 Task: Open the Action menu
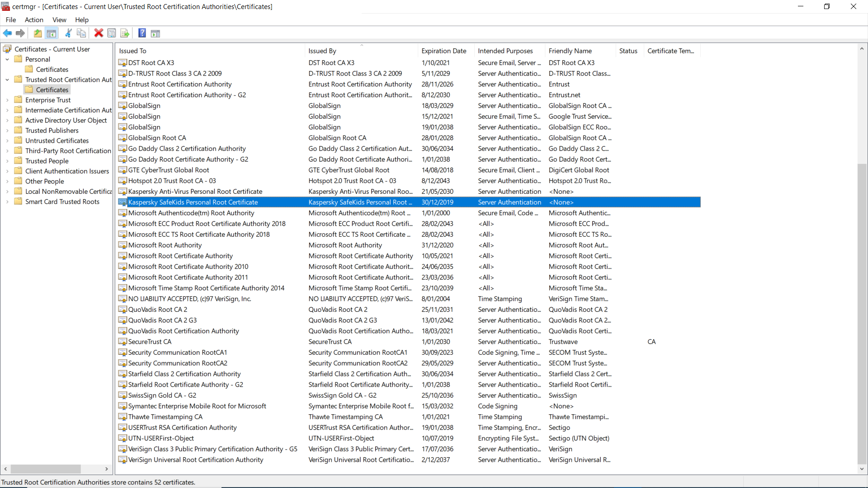click(34, 20)
